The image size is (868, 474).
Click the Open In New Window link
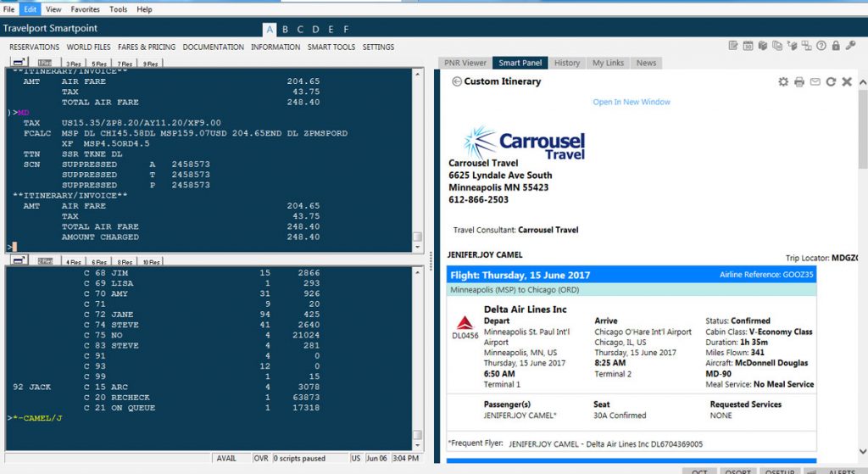pos(631,102)
